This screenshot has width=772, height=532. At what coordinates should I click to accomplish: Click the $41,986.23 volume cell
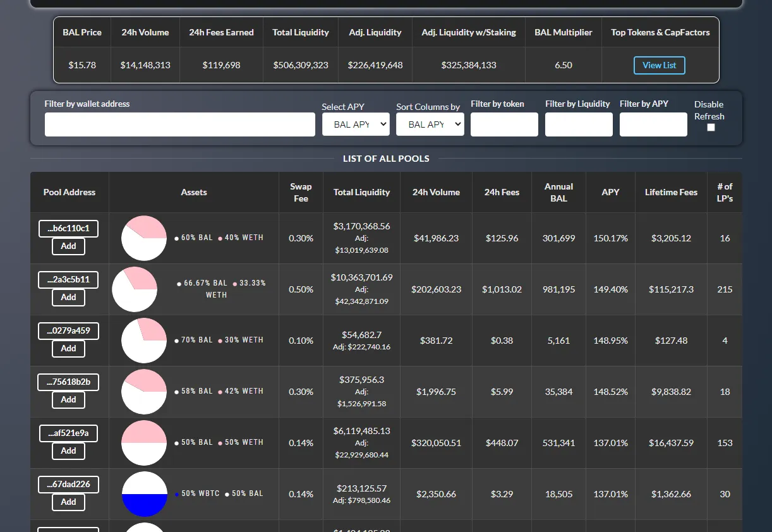pyautogui.click(x=436, y=238)
